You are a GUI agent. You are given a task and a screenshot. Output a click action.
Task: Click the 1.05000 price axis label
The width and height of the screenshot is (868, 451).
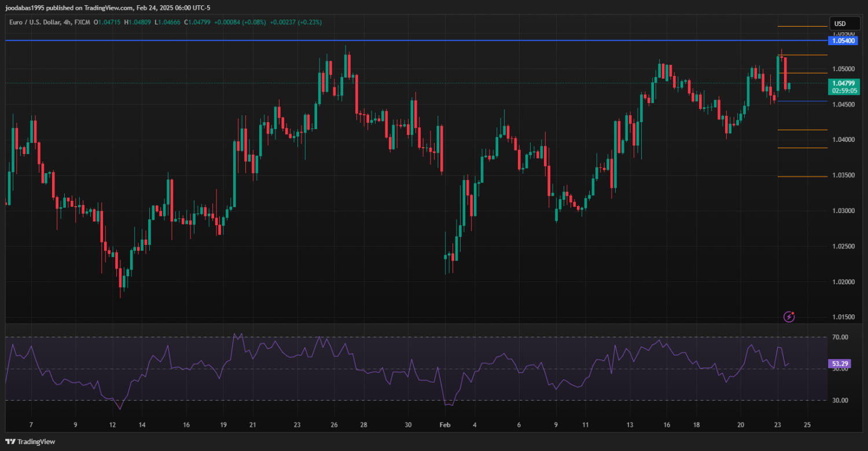pyautogui.click(x=843, y=69)
